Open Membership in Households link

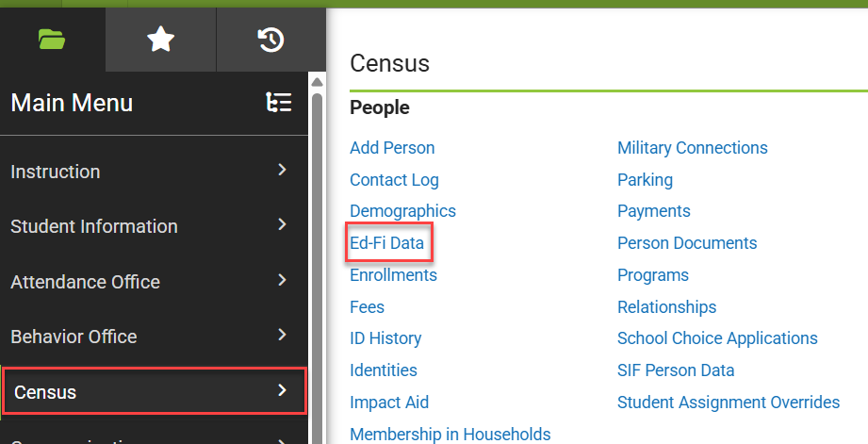[450, 434]
